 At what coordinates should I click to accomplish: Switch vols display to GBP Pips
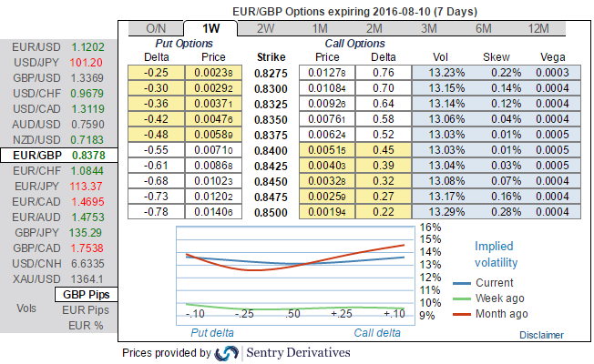[87, 295]
